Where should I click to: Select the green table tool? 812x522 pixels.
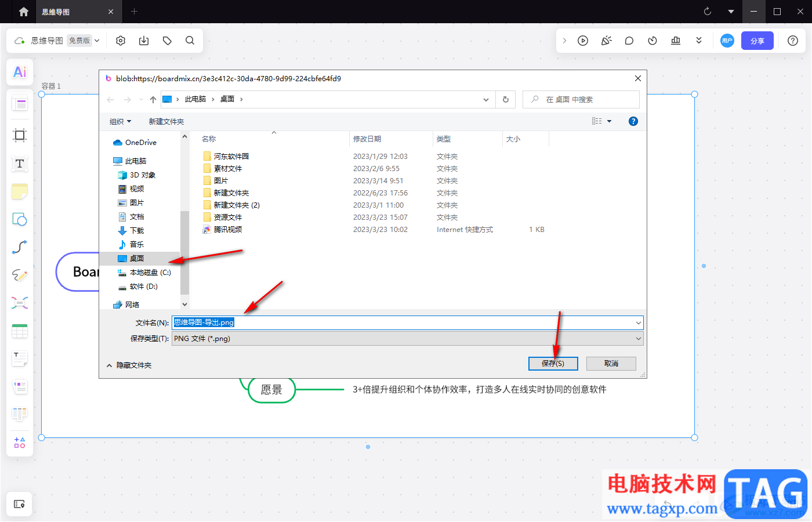coord(20,331)
